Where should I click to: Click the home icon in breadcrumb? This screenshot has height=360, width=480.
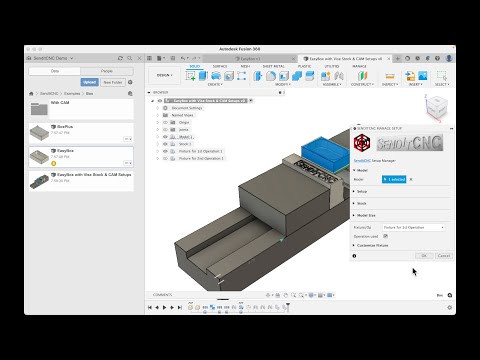coord(31,94)
